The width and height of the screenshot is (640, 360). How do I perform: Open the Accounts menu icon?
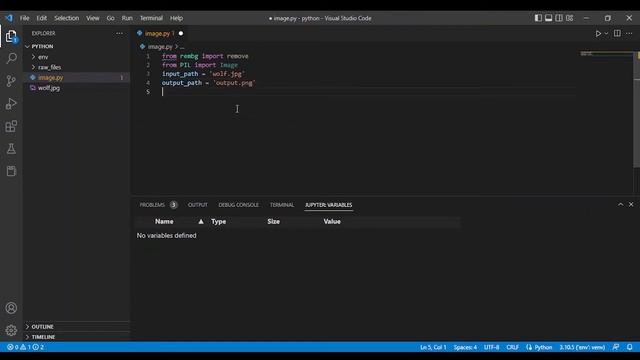11,308
